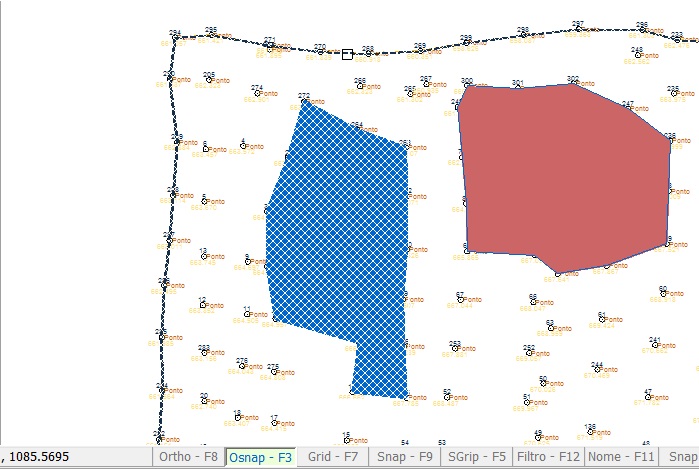Click the square grip on the dashed polyline

coord(347,54)
